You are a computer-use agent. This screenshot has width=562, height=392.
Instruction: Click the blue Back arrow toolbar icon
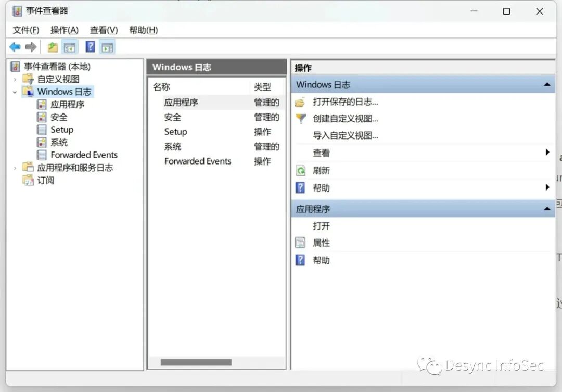15,47
